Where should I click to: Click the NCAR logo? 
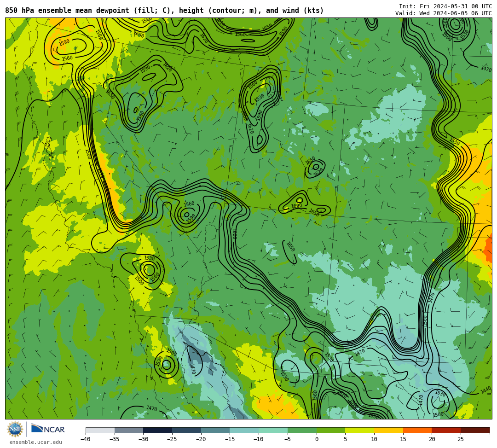coord(48,429)
